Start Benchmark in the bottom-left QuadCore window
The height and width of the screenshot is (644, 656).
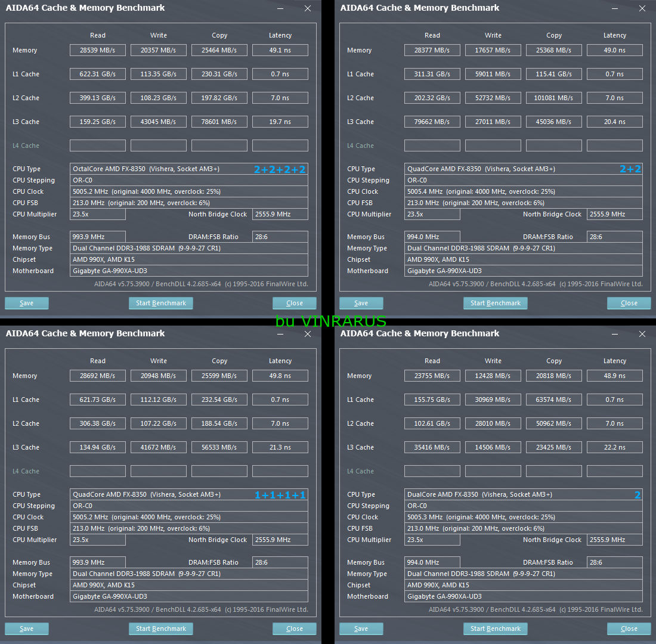(160, 628)
